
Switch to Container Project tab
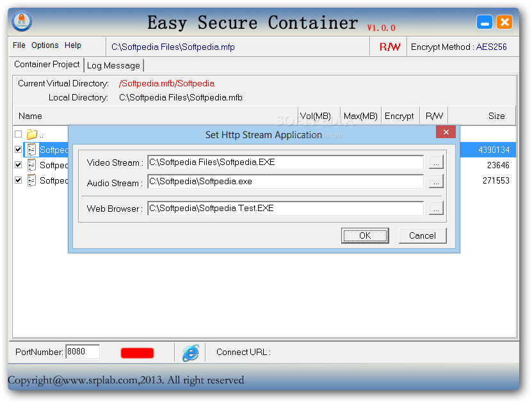point(47,65)
